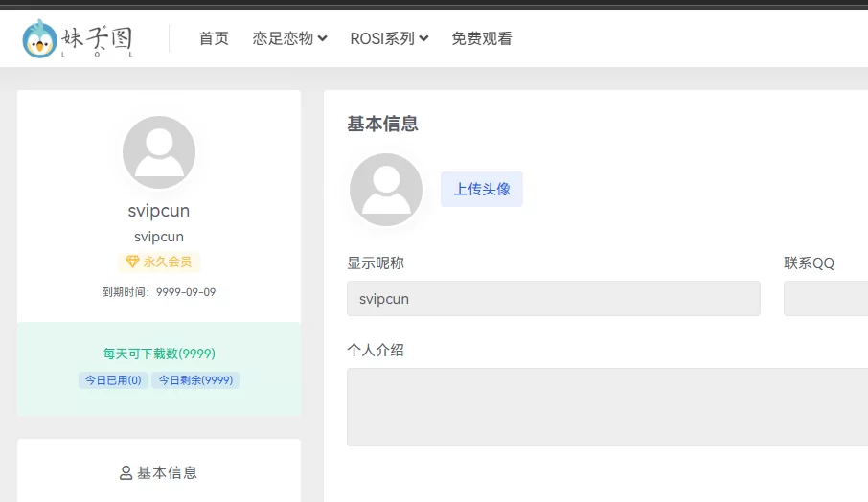
Task: Click the 永久会员 diamond badge
Action: 159,262
